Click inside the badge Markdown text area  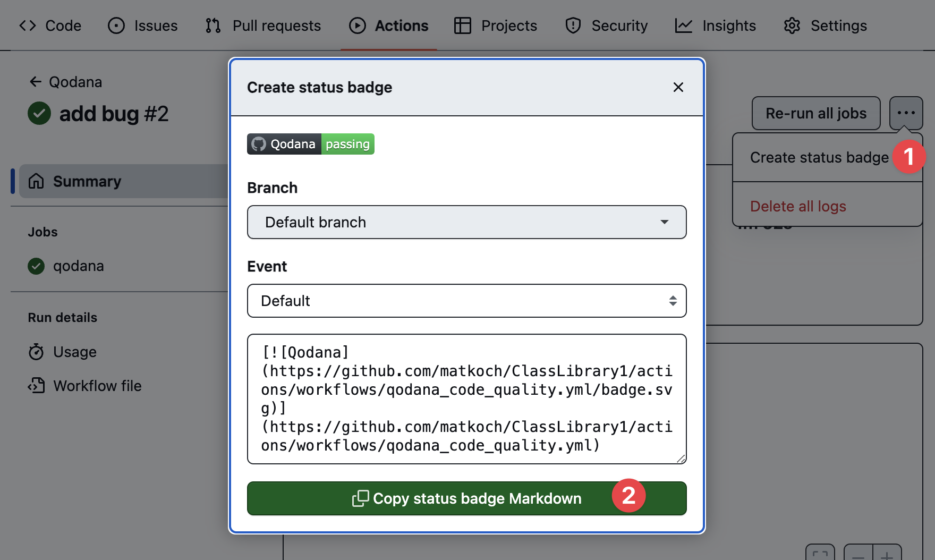click(467, 399)
